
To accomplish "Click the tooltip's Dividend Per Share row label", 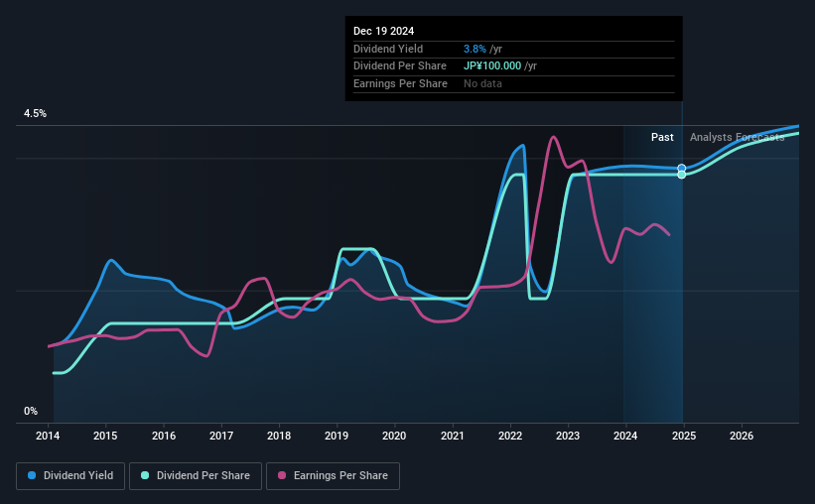I will [x=400, y=66].
